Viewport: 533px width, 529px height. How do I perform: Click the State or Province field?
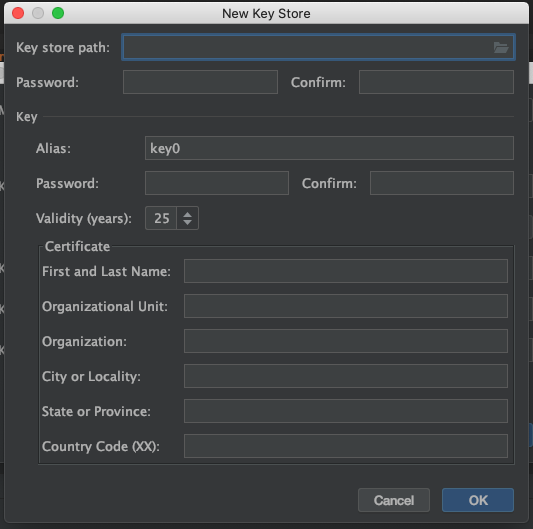click(x=346, y=411)
